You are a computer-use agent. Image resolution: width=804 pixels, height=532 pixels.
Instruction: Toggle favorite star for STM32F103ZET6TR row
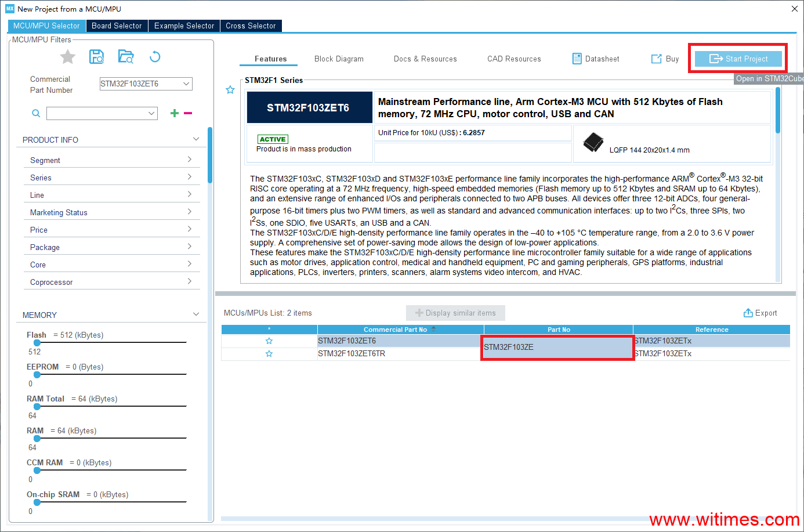269,354
